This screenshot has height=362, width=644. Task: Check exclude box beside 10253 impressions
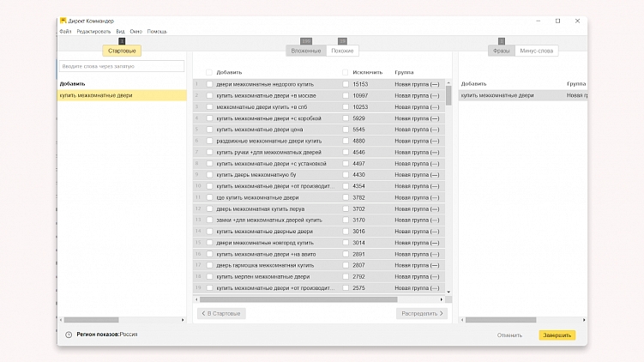[346, 107]
